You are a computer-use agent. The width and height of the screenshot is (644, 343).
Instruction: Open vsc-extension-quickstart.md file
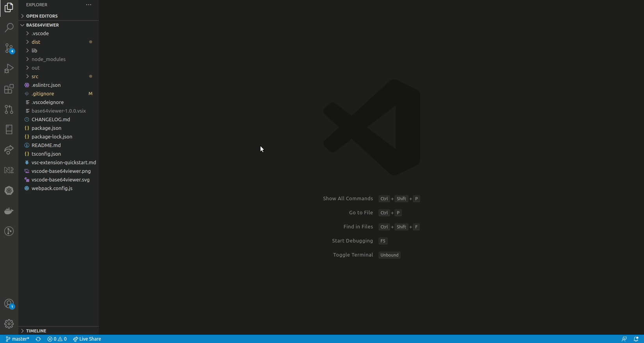pyautogui.click(x=59, y=162)
